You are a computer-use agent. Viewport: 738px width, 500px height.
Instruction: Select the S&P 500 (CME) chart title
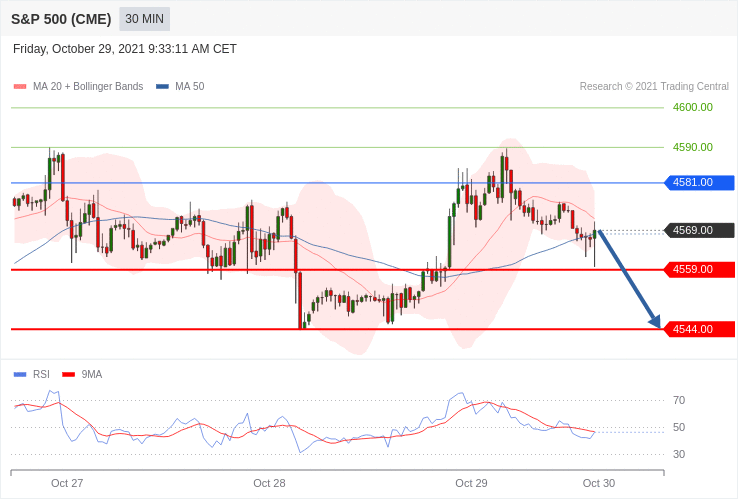click(61, 19)
